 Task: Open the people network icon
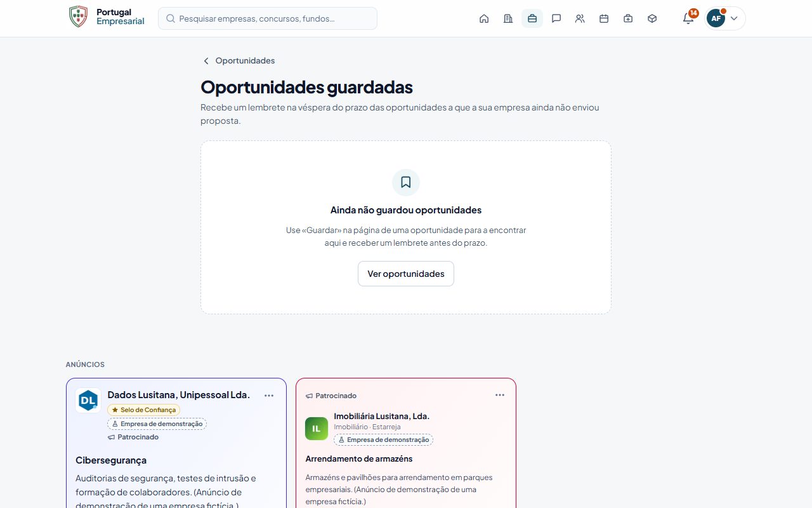click(580, 18)
